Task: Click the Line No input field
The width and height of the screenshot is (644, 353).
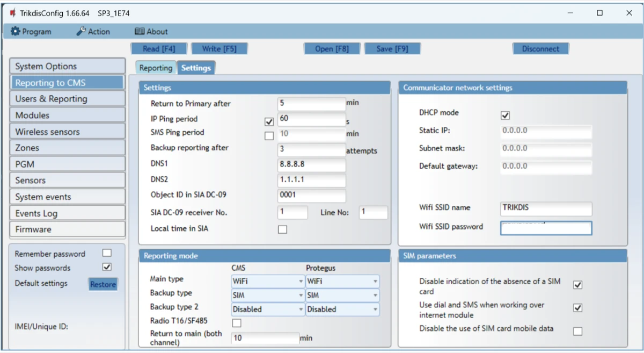Action: (374, 212)
